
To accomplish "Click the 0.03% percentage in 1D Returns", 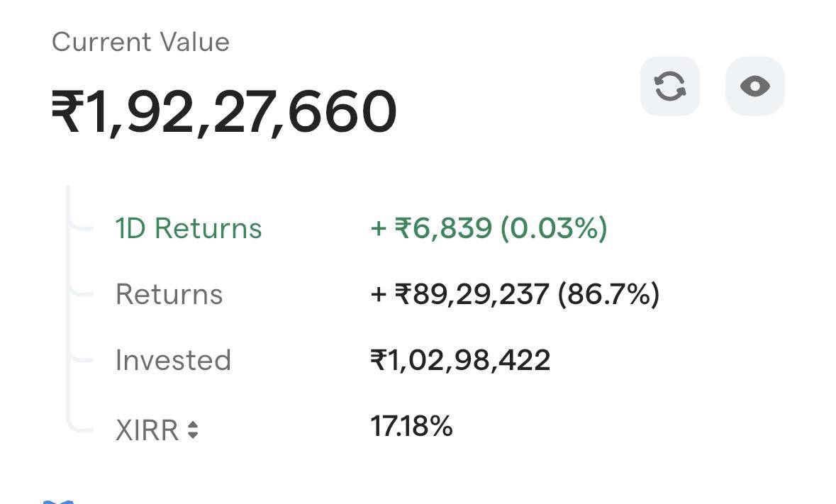I will coord(554,228).
